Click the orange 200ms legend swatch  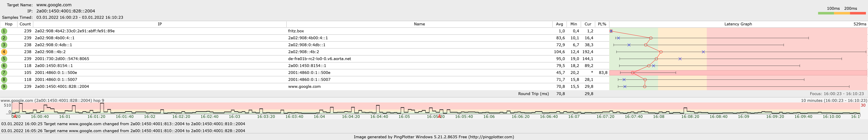(x=842, y=13)
